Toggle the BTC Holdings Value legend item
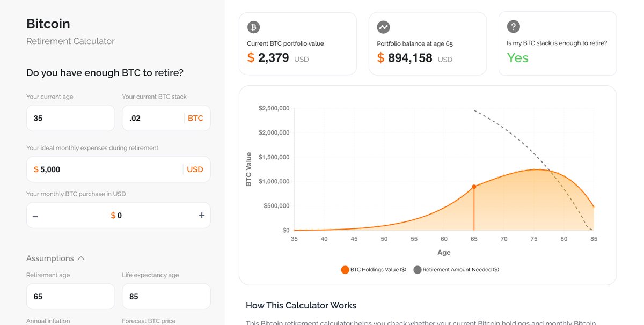 (374, 270)
